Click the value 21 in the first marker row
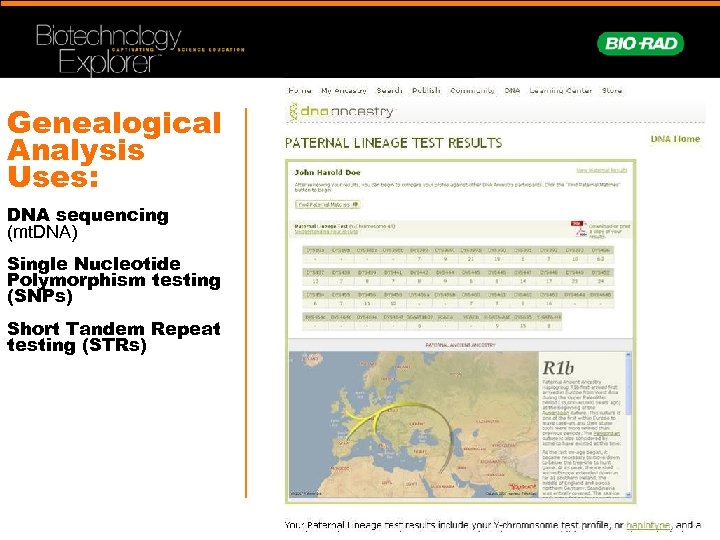 (471, 259)
